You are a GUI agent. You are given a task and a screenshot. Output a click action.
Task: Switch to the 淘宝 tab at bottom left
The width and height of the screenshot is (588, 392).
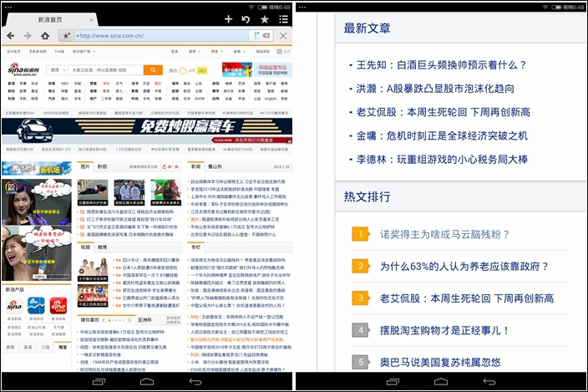pyautogui.click(x=63, y=348)
